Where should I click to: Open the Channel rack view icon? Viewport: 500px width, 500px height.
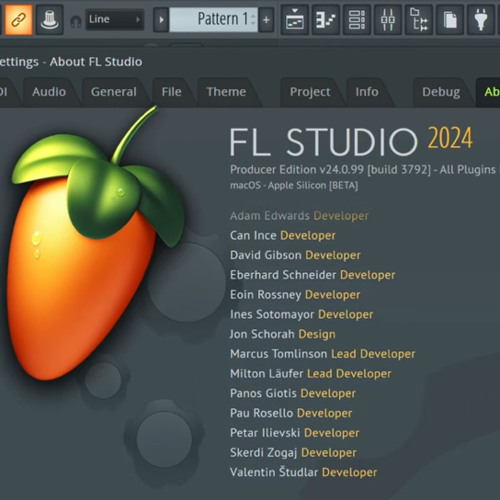[357, 20]
